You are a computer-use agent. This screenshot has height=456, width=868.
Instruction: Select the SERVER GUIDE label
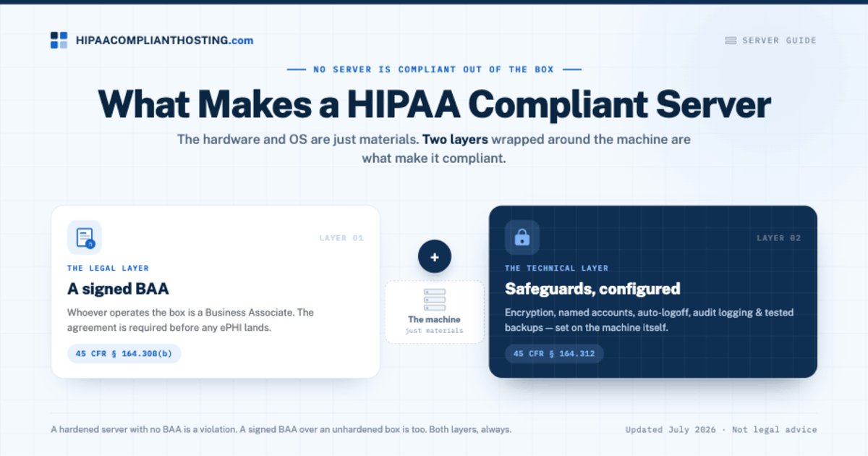coord(779,41)
